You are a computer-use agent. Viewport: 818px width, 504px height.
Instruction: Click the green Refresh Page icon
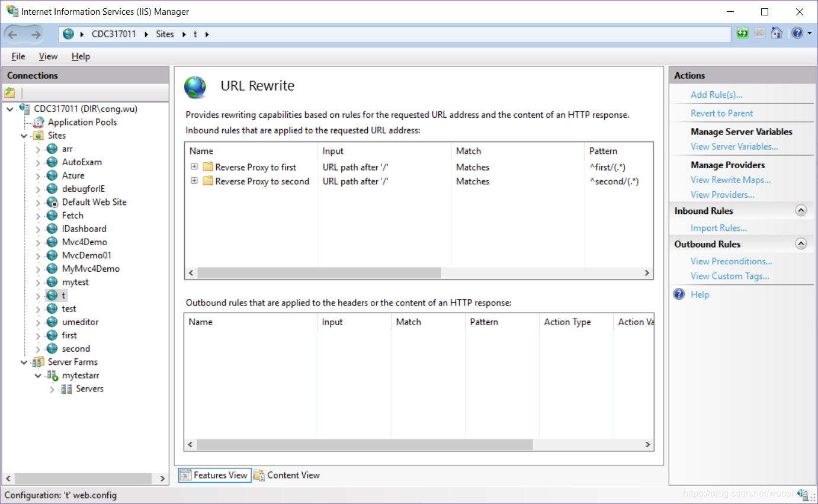pyautogui.click(x=742, y=33)
